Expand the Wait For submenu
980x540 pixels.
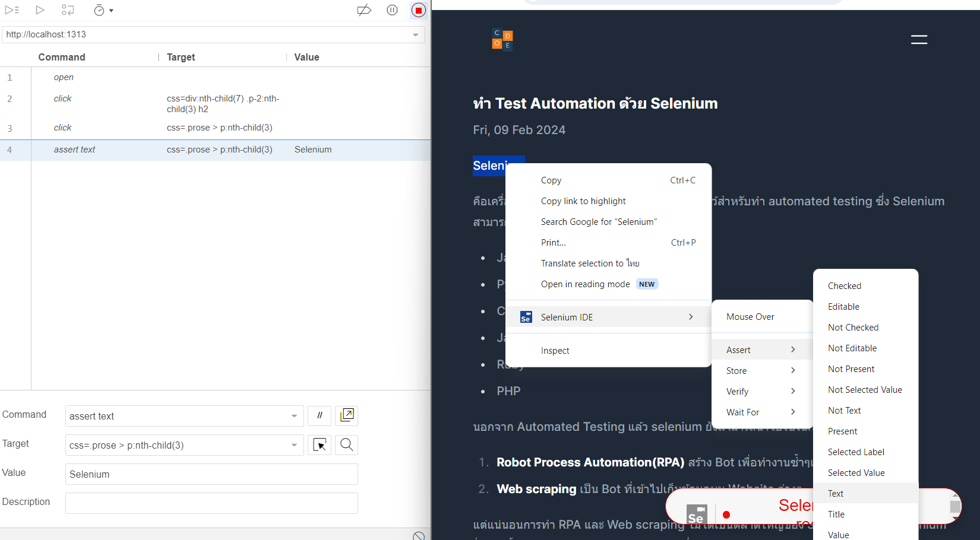click(x=762, y=412)
